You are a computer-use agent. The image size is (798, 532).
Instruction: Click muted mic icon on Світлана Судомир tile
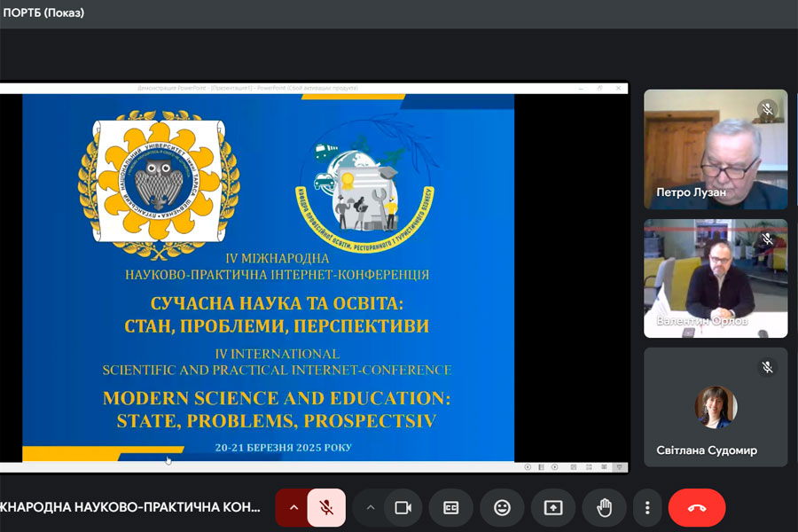pos(767,367)
